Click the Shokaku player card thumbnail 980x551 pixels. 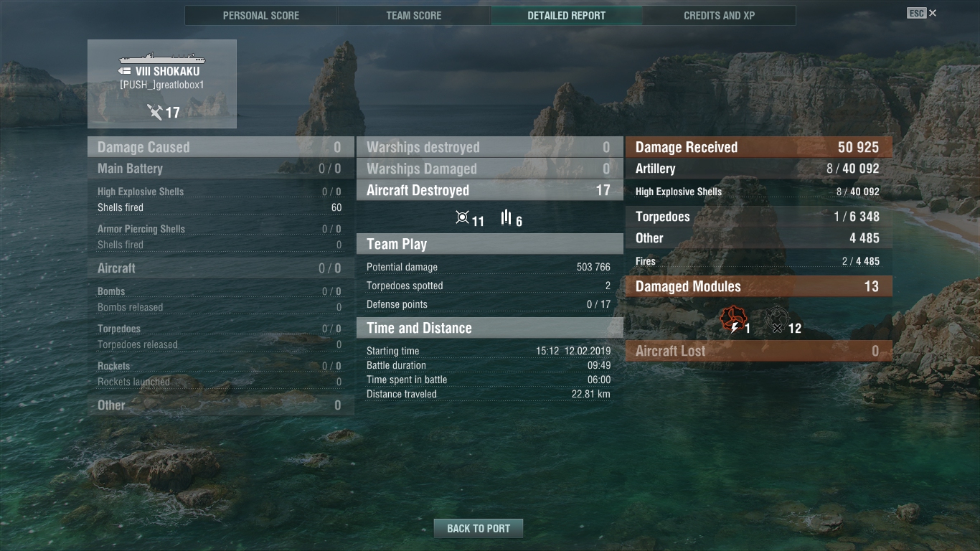[x=162, y=84]
